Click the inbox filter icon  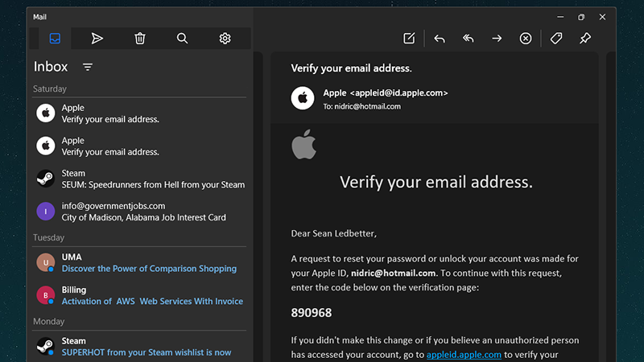pyautogui.click(x=88, y=67)
